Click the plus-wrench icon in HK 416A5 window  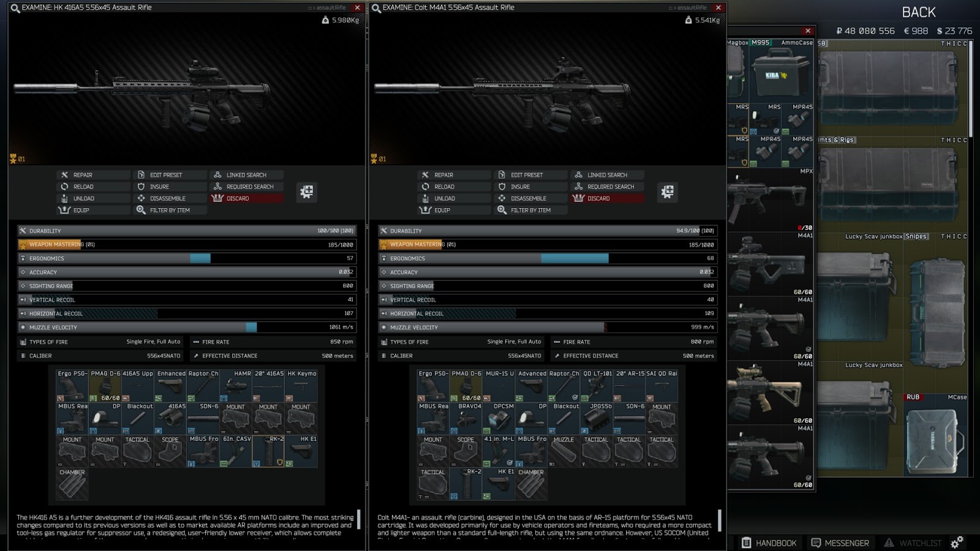(307, 192)
